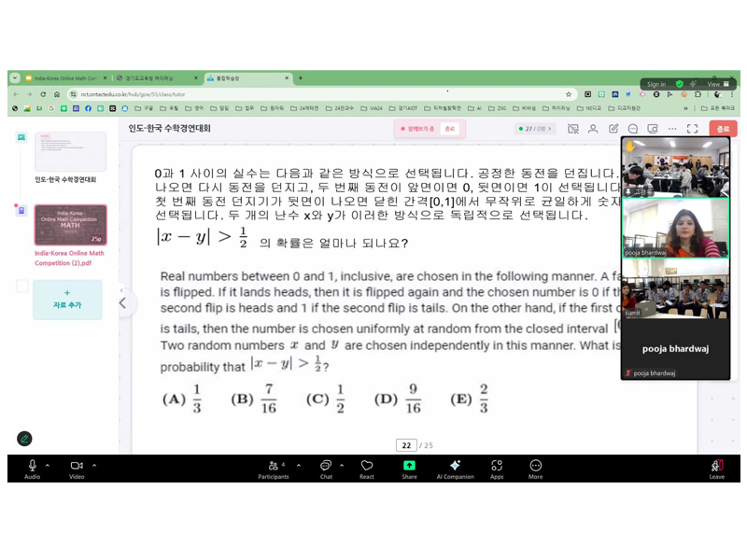747x560 pixels.
Task: Click the green Share screen button
Action: (409, 466)
